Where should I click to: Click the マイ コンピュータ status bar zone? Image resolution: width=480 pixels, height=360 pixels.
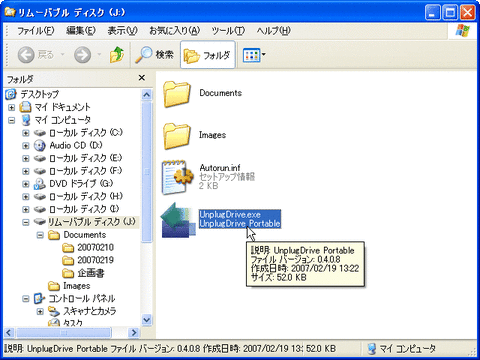coord(403,349)
